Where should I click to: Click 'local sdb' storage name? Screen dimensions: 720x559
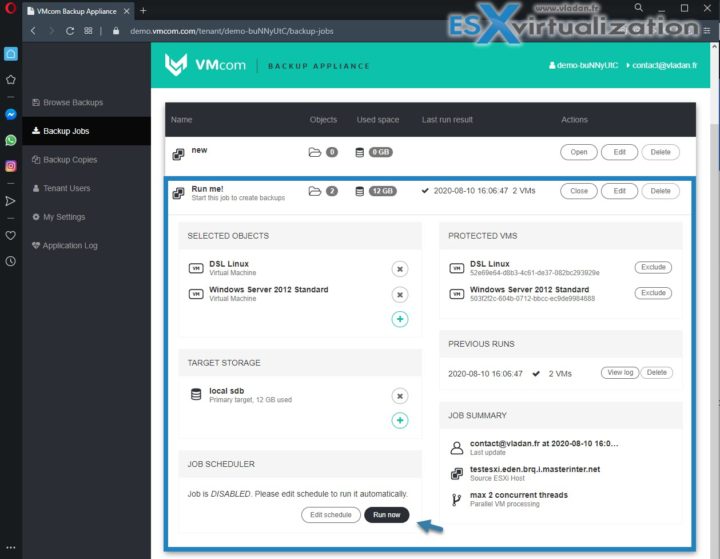tap(226, 391)
